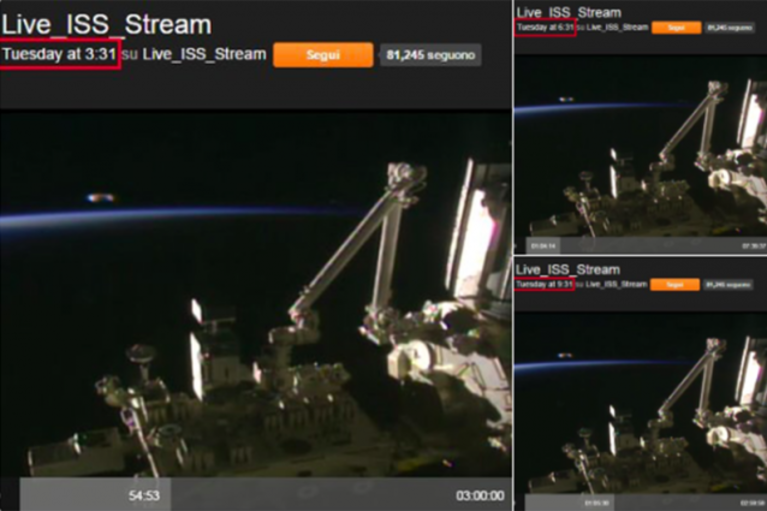The height and width of the screenshot is (511, 767).
Task: Click the large orange Segui button
Action: point(323,55)
